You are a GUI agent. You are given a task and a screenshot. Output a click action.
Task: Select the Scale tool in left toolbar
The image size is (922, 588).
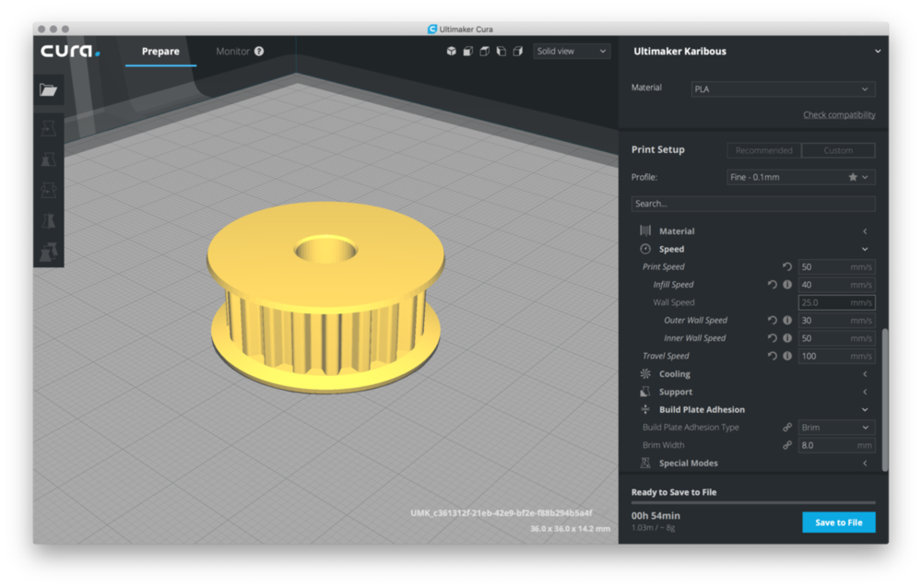tap(48, 159)
